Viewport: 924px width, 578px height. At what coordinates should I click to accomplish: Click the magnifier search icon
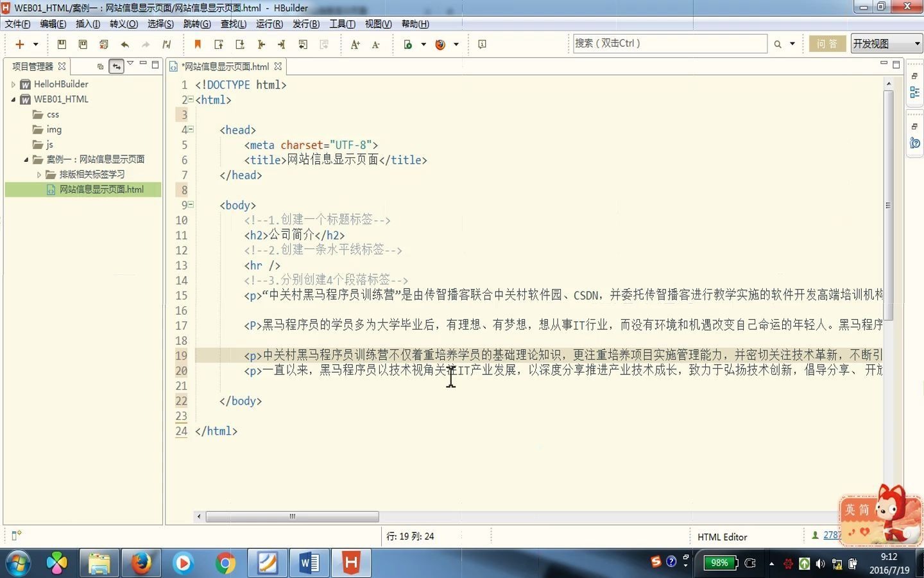[x=778, y=44]
